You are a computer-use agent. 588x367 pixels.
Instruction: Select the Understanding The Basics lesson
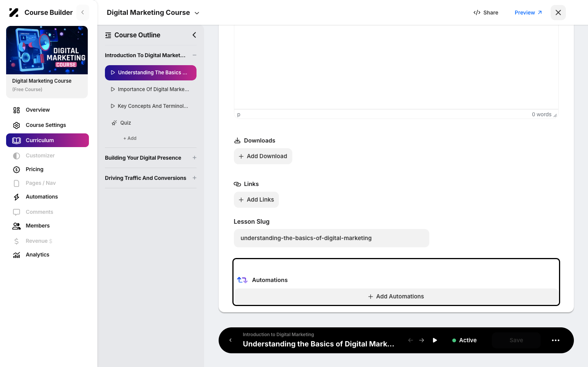pos(151,73)
